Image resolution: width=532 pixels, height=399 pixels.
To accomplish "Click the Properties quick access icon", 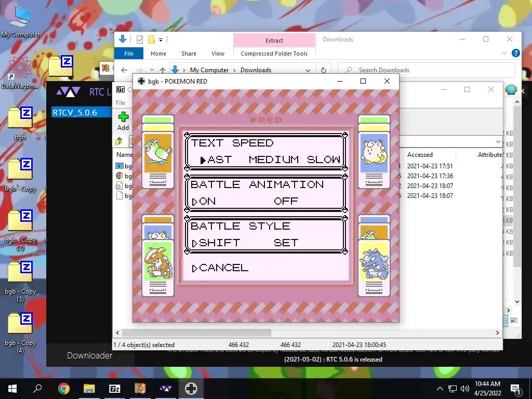I will click(139, 39).
